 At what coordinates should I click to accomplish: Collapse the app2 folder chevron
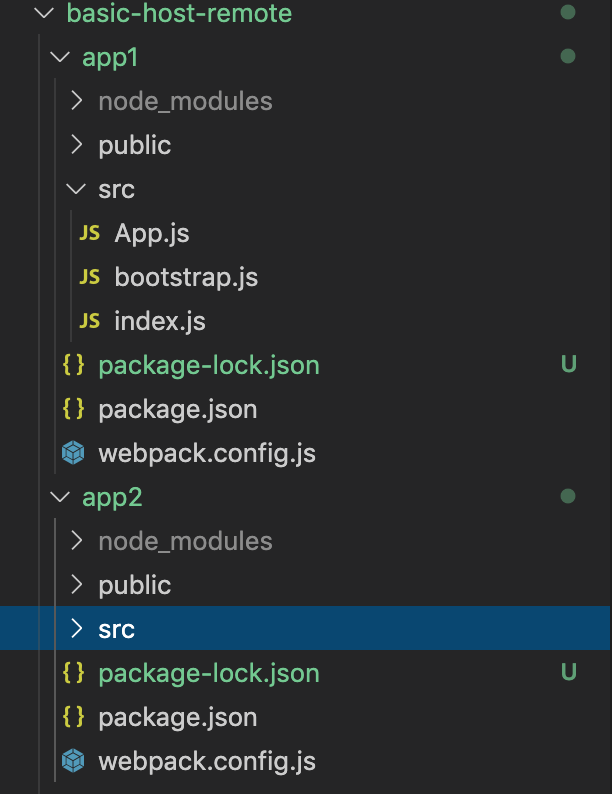click(x=59, y=498)
